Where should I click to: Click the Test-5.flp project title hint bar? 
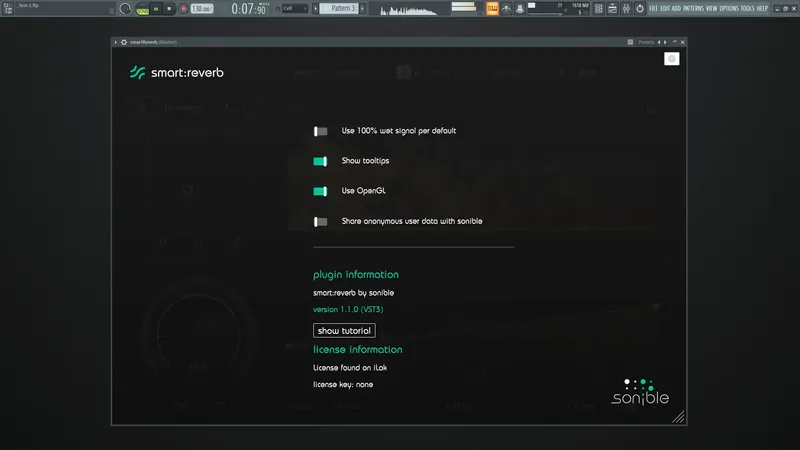tap(65, 9)
